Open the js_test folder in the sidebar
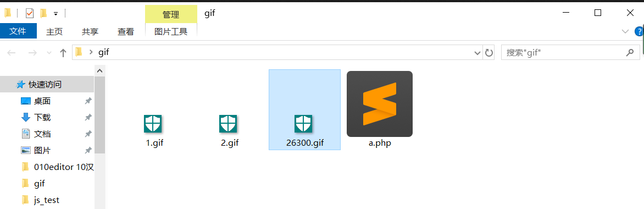The width and height of the screenshot is (644, 209). coord(47,200)
